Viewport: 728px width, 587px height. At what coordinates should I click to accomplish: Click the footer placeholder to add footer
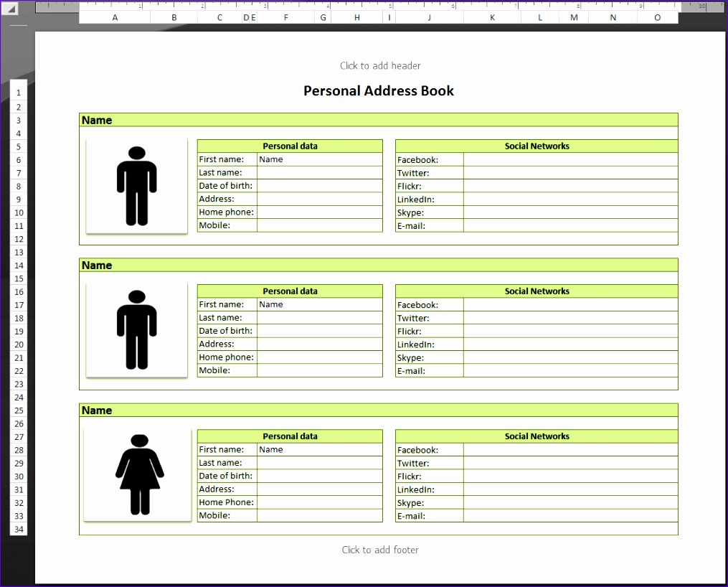[x=380, y=550]
